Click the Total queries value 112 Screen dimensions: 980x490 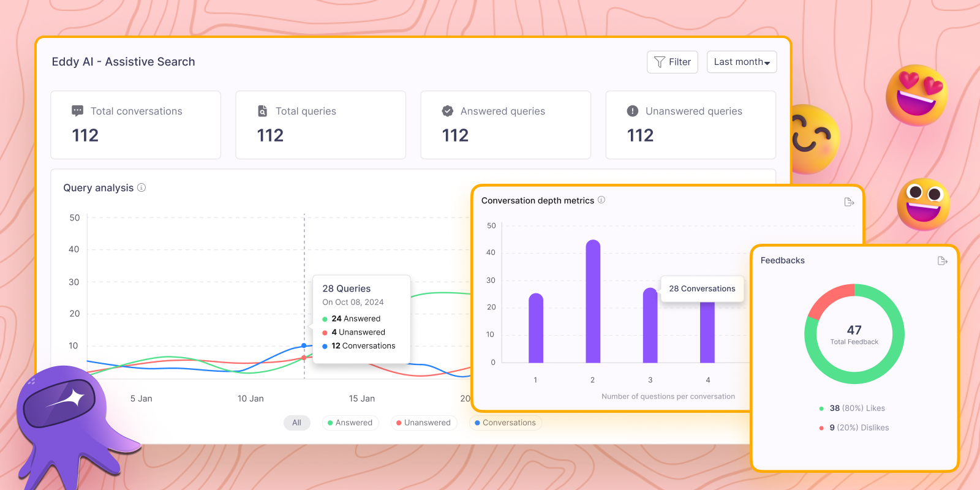[x=270, y=135]
